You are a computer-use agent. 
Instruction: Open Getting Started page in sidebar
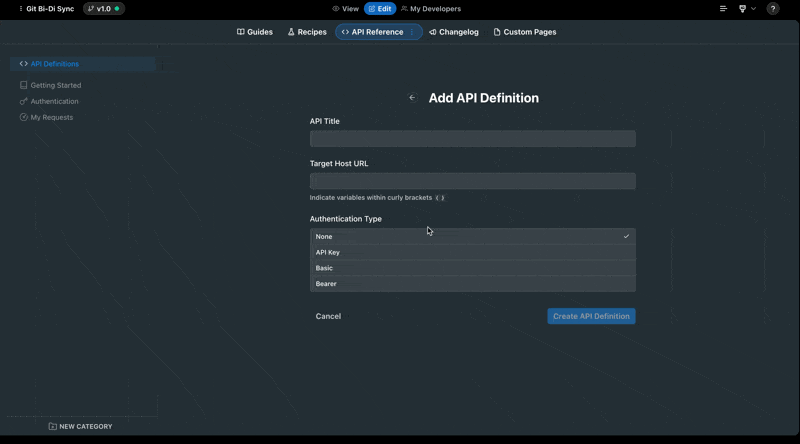tap(51, 85)
